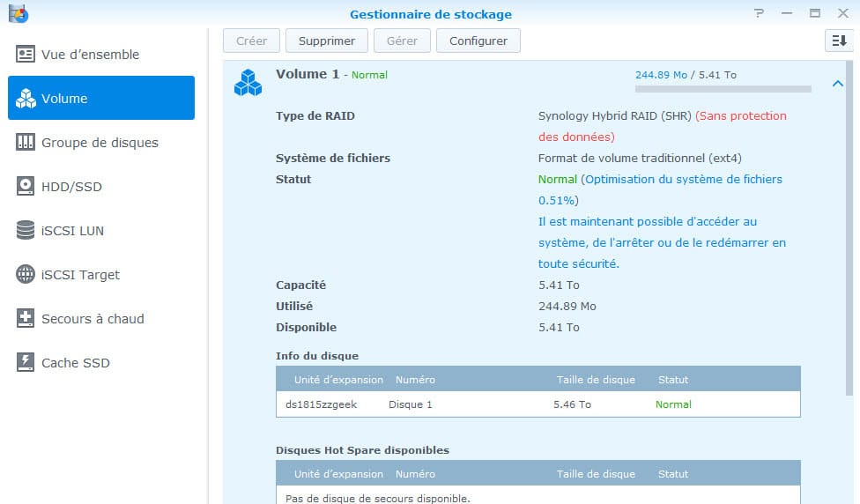This screenshot has height=504, width=860.
Task: Collapse the Volume 1 details panel
Action: point(837,84)
